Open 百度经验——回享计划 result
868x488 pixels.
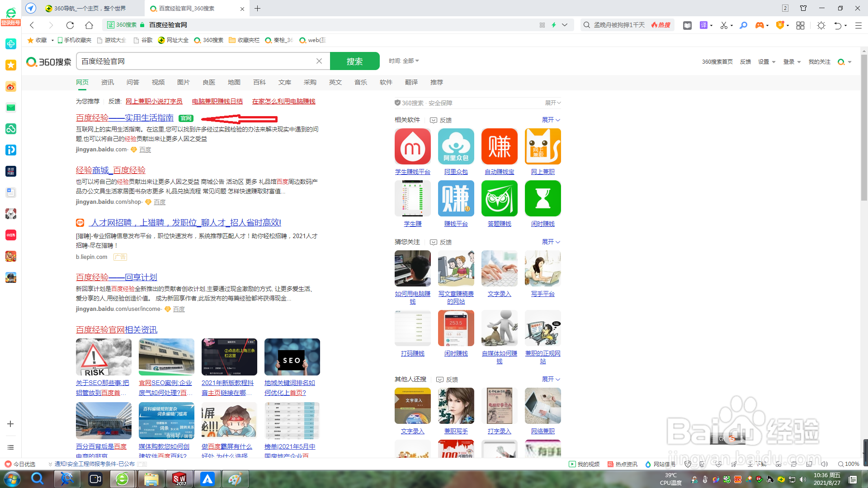[117, 277]
